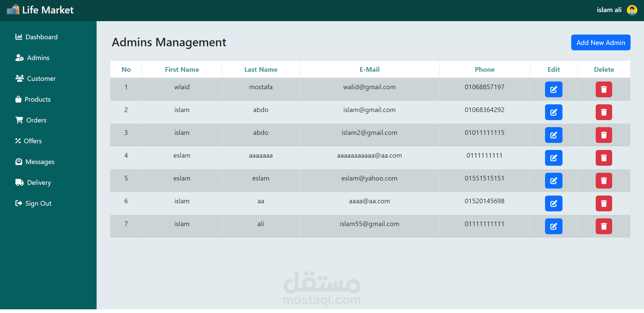Click phone number 01111111111

point(484,224)
